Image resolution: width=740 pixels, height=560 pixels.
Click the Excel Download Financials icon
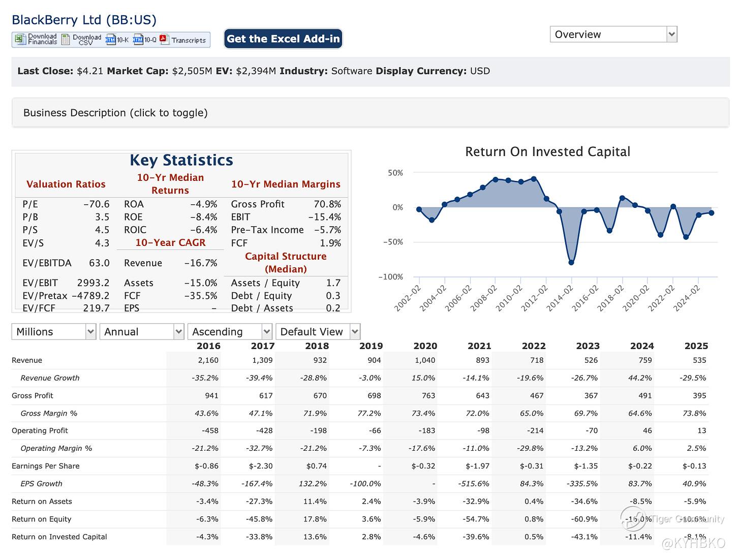tap(20, 40)
